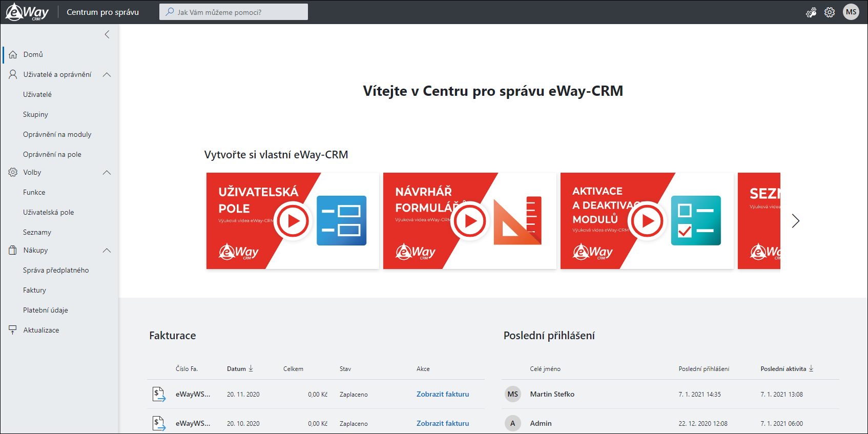Open the gears icon beside settings

(811, 12)
